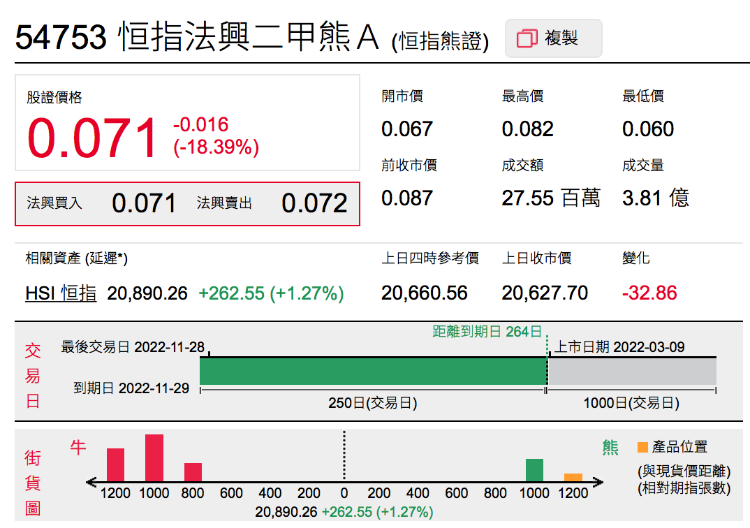Open the HSI 恒指 underlying link
This screenshot has height=528, width=750.
tap(61, 293)
